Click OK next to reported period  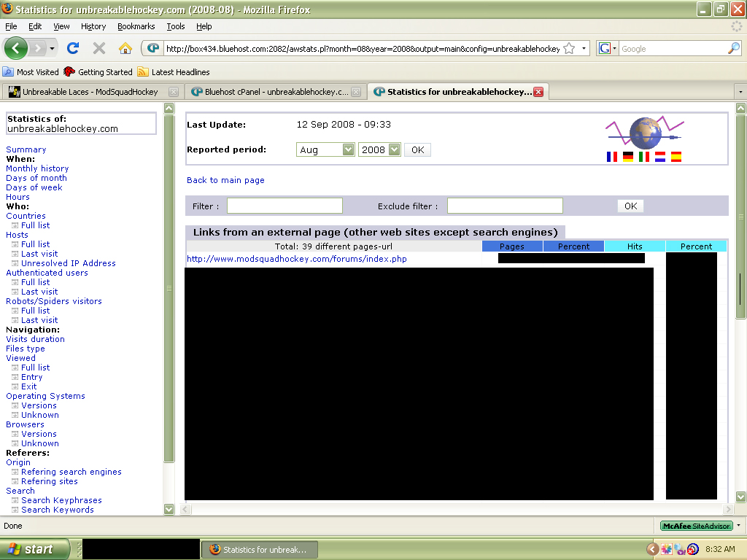point(418,149)
